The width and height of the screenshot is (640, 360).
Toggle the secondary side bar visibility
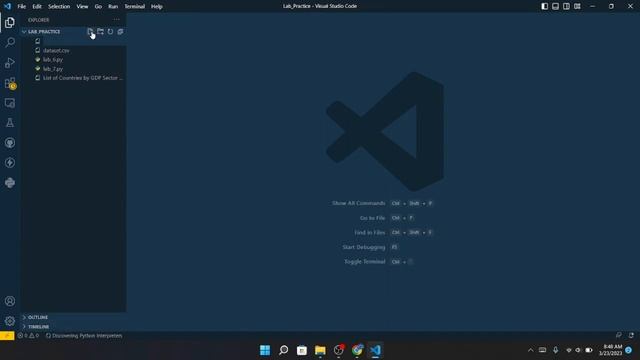pos(566,6)
